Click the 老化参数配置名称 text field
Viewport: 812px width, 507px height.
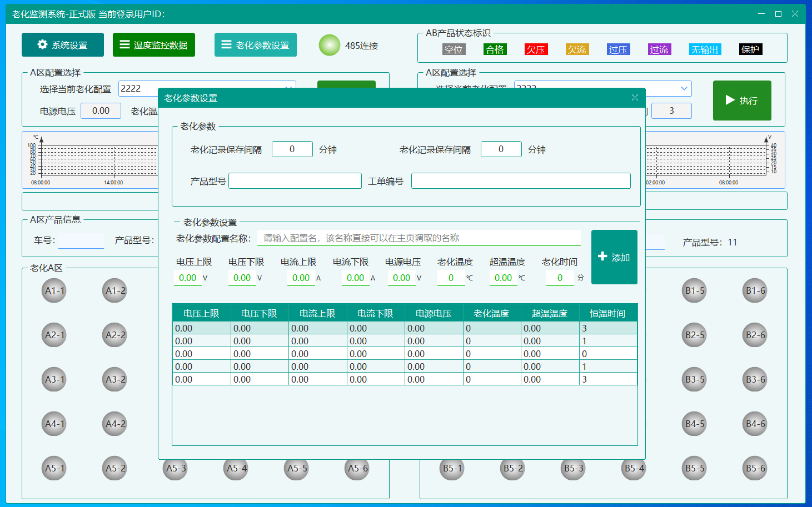coord(419,238)
